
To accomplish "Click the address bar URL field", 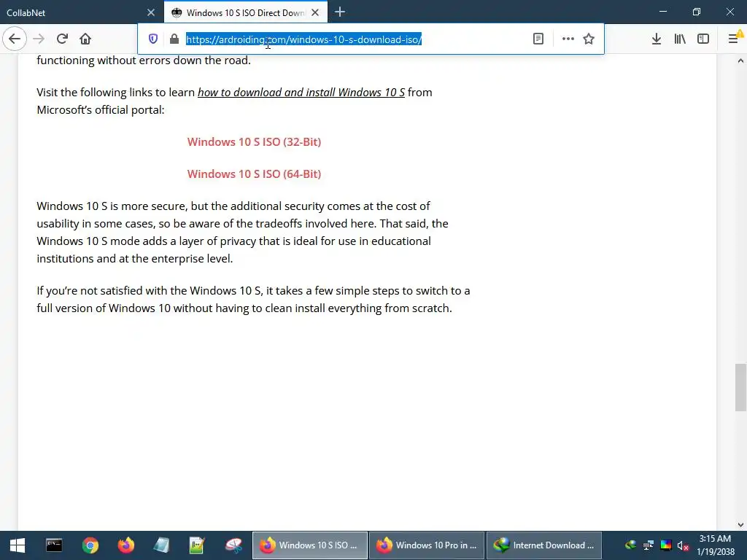I will [352, 39].
